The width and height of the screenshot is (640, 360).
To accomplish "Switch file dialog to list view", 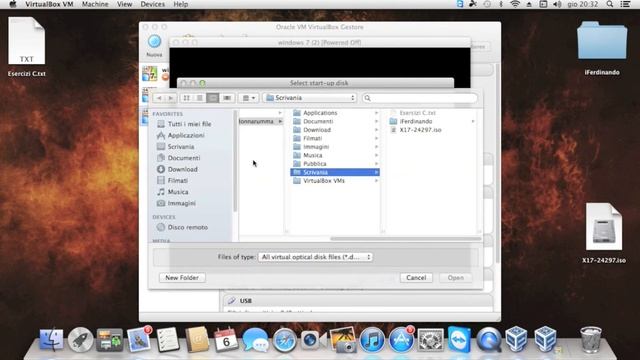I will [200, 98].
